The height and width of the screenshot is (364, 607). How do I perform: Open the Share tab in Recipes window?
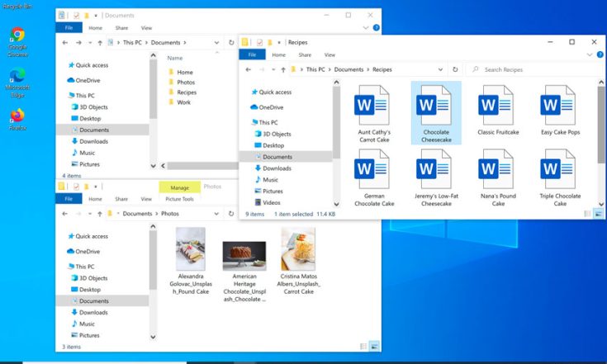pos(304,55)
